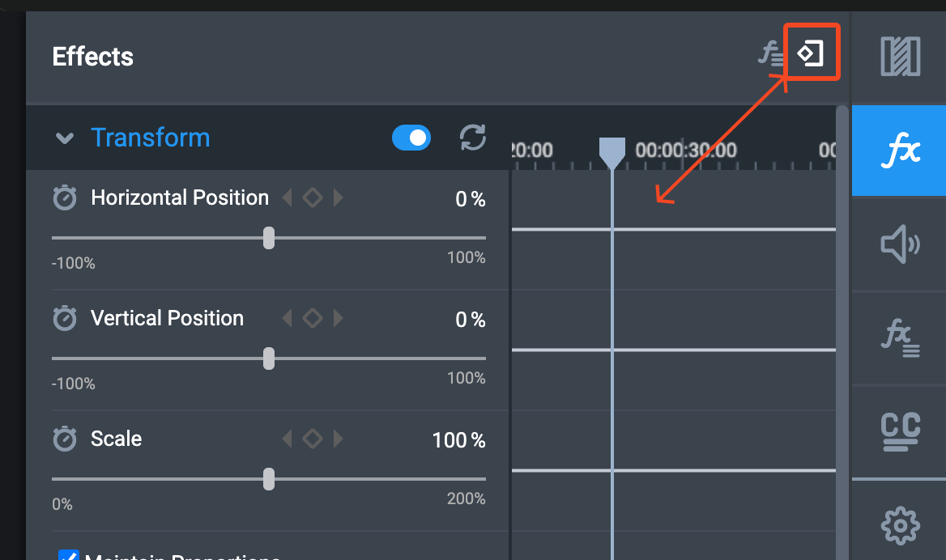Click the Horizontal Position 0 % value
The height and width of the screenshot is (560, 946).
pos(470,199)
